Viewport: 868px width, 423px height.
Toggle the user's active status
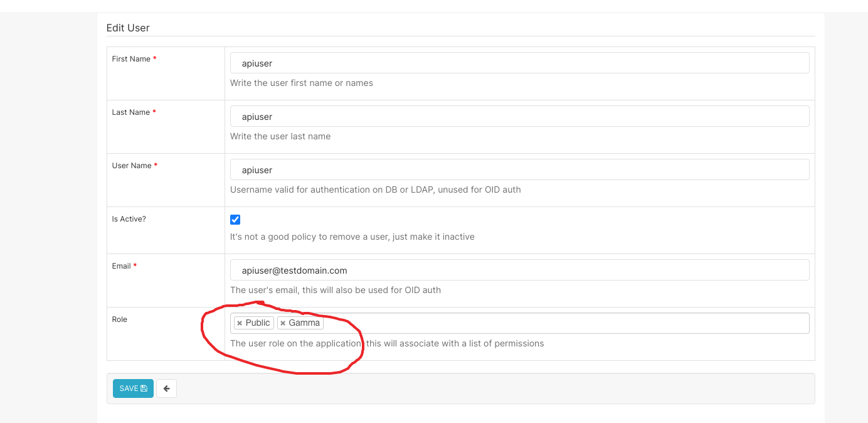pyautogui.click(x=235, y=220)
